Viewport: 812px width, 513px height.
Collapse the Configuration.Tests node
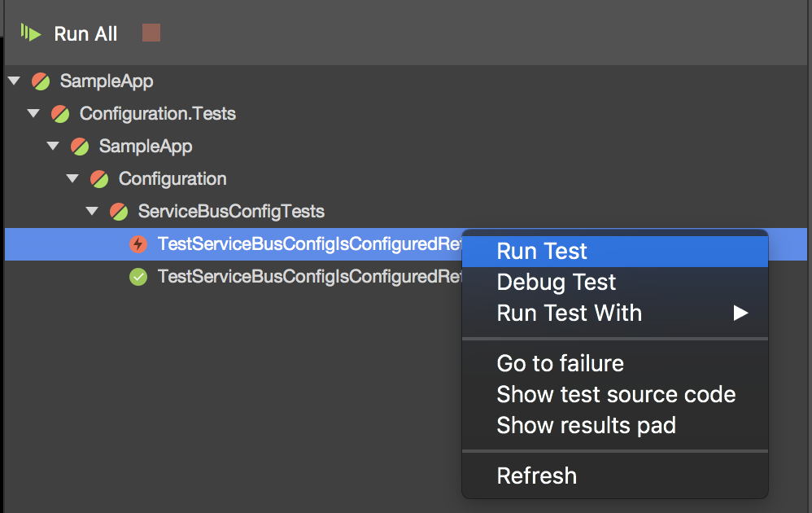pos(33,113)
